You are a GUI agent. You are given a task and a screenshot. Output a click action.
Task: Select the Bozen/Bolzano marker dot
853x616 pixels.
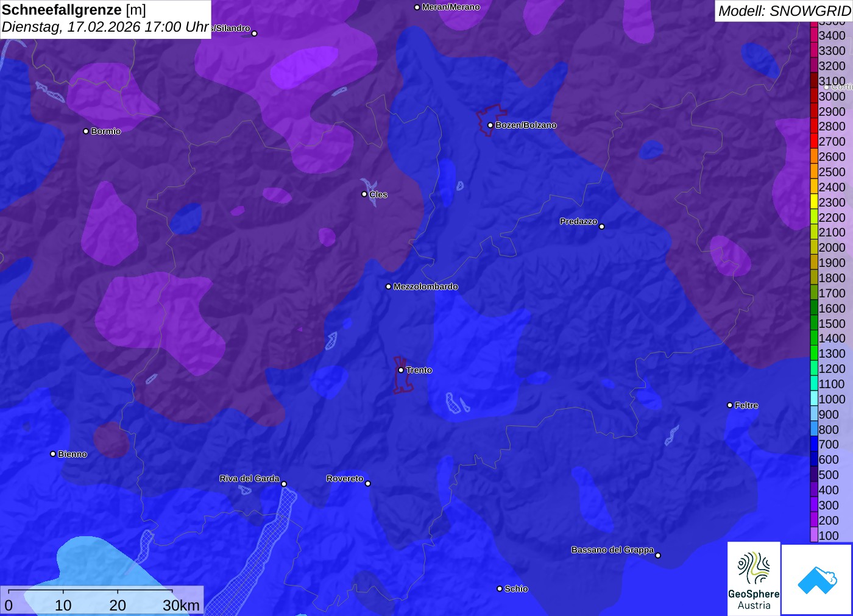point(490,126)
